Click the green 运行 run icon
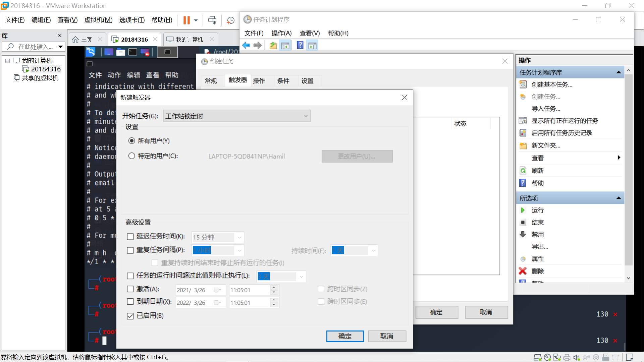This screenshot has width=644, height=362. click(523, 210)
